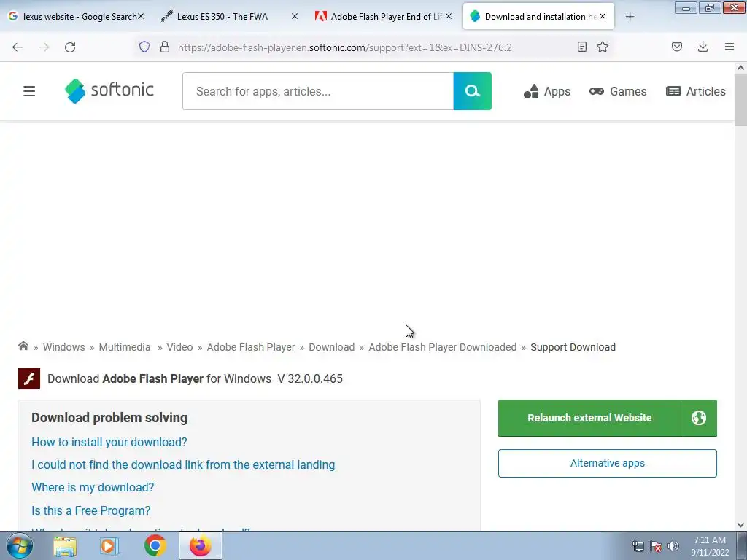Open the could not find download link help

click(x=183, y=464)
